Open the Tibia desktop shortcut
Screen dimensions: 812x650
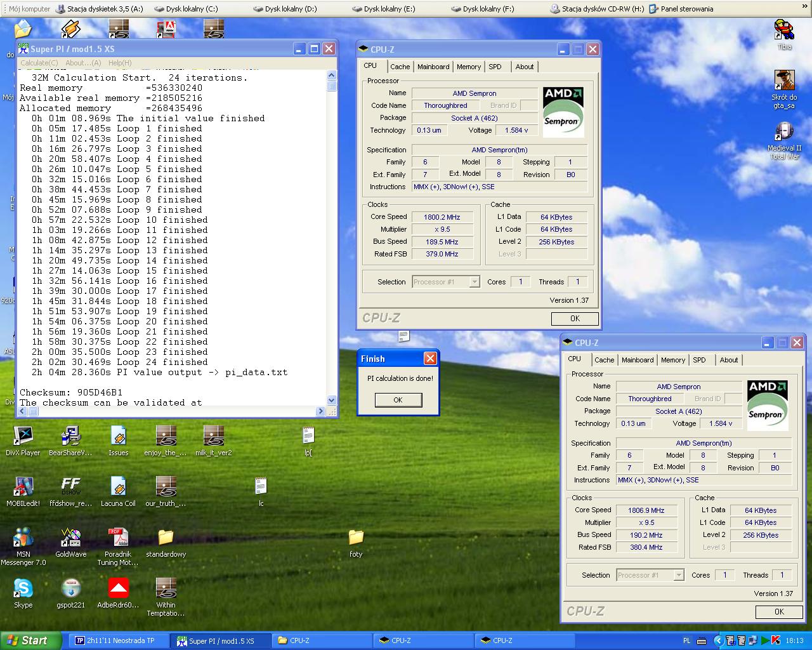(x=785, y=34)
